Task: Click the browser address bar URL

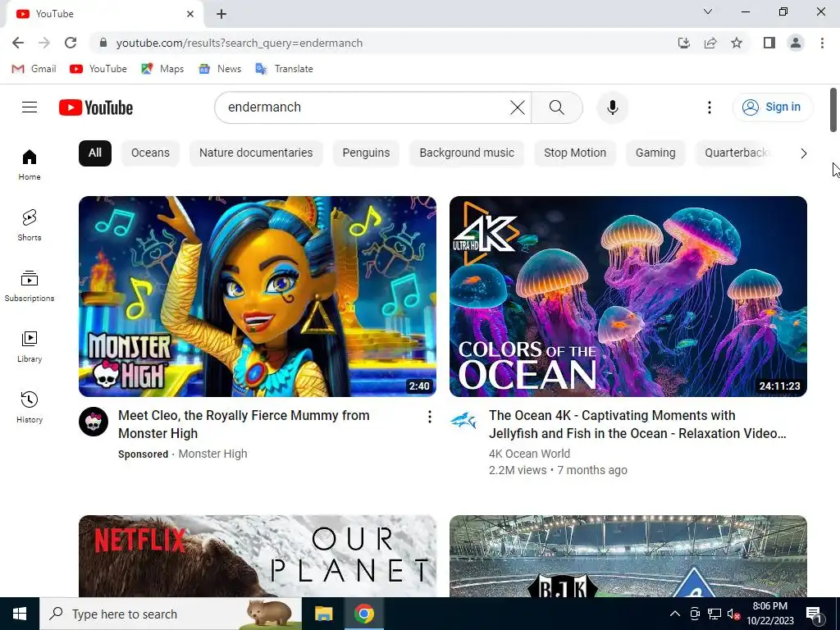Action: pos(240,43)
